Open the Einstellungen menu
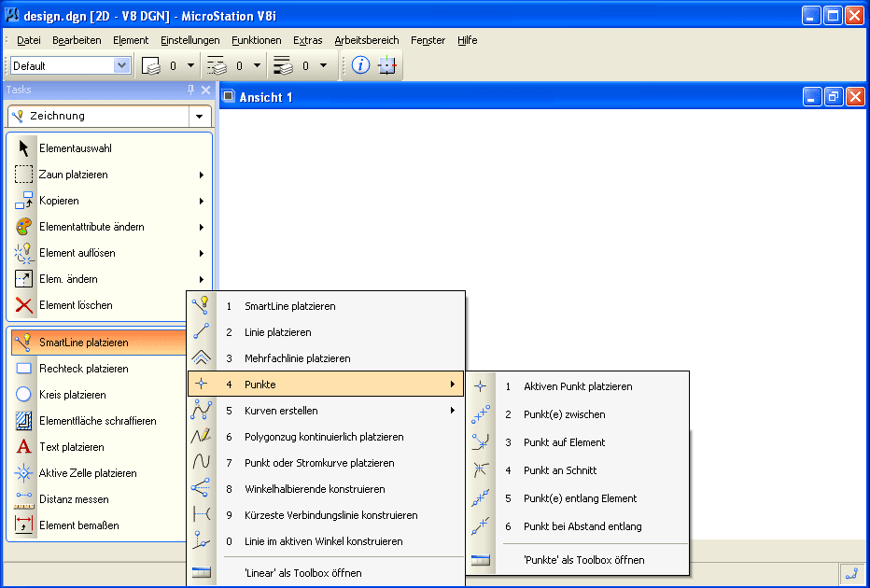This screenshot has width=870, height=588. point(189,40)
